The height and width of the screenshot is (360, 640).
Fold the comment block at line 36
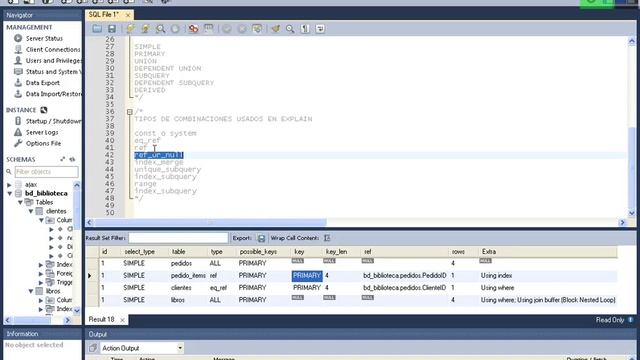129,112
